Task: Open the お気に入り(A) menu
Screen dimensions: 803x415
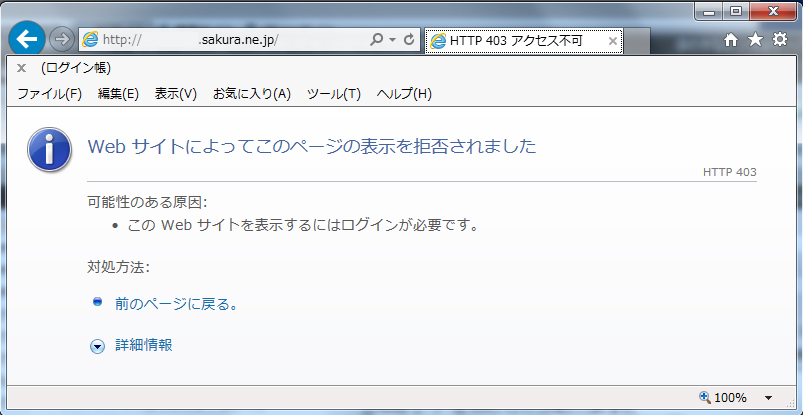Action: point(251,94)
